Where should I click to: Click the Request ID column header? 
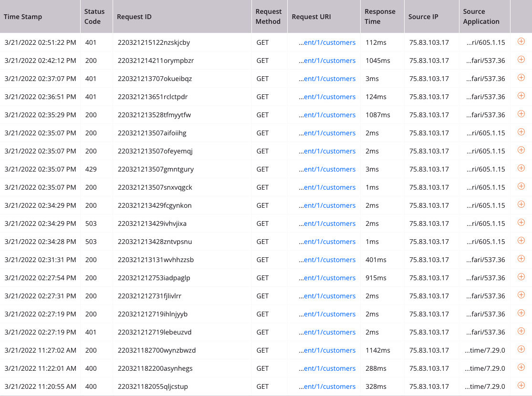(x=134, y=17)
